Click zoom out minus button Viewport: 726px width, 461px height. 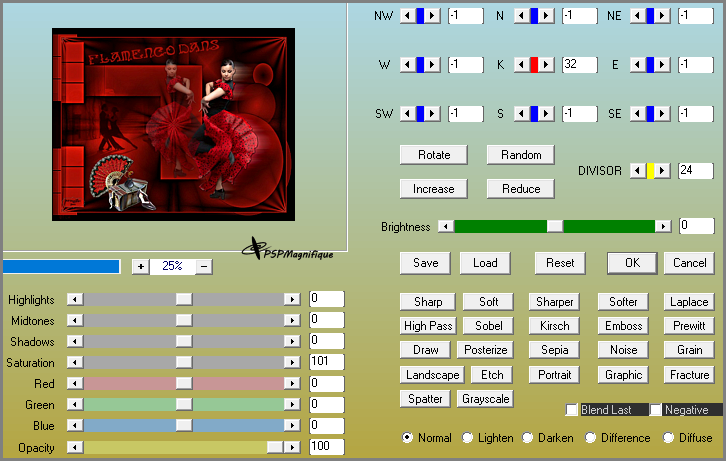(x=204, y=266)
